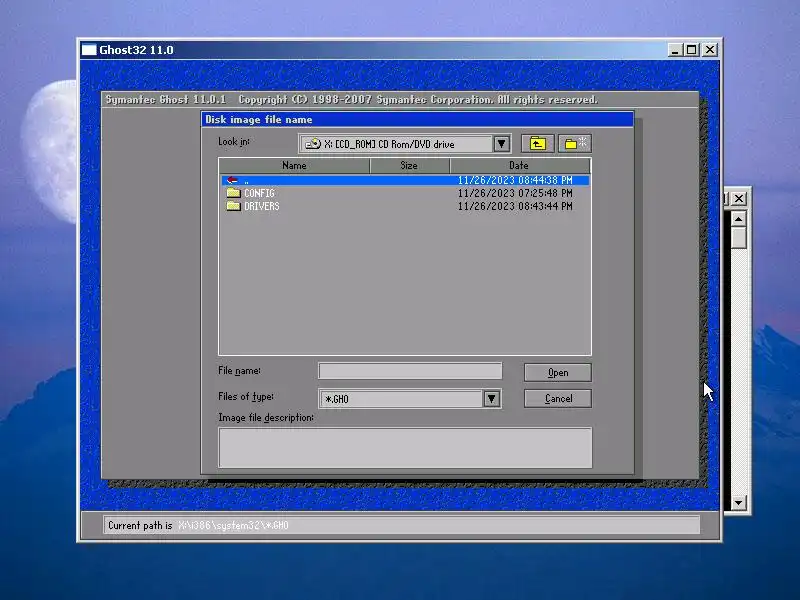Click the Ghost32 title bar icon
Viewport: 800px width, 600px height.
pyautogui.click(x=89, y=50)
